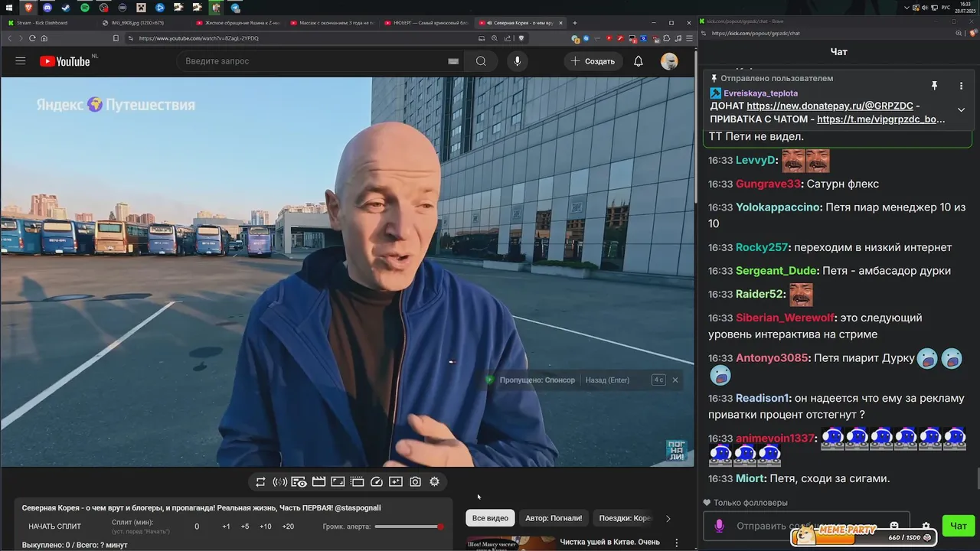
Task: Reload the YouTube page
Action: pyautogui.click(x=32, y=38)
